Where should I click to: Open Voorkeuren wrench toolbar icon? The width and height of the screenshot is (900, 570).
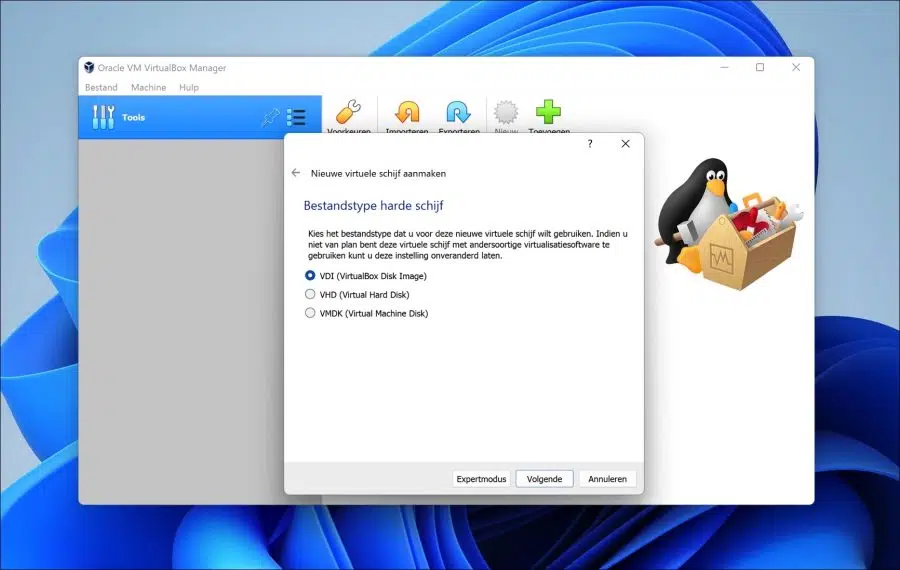[x=348, y=112]
